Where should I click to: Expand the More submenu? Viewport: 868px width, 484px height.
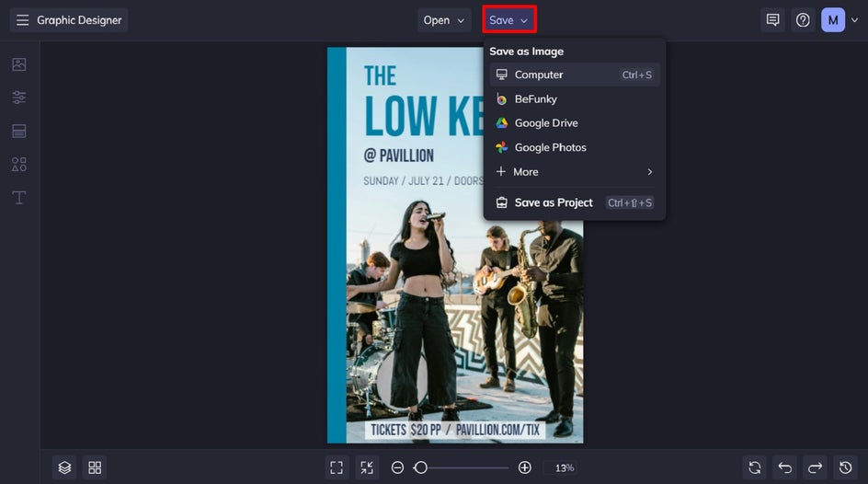tap(575, 172)
